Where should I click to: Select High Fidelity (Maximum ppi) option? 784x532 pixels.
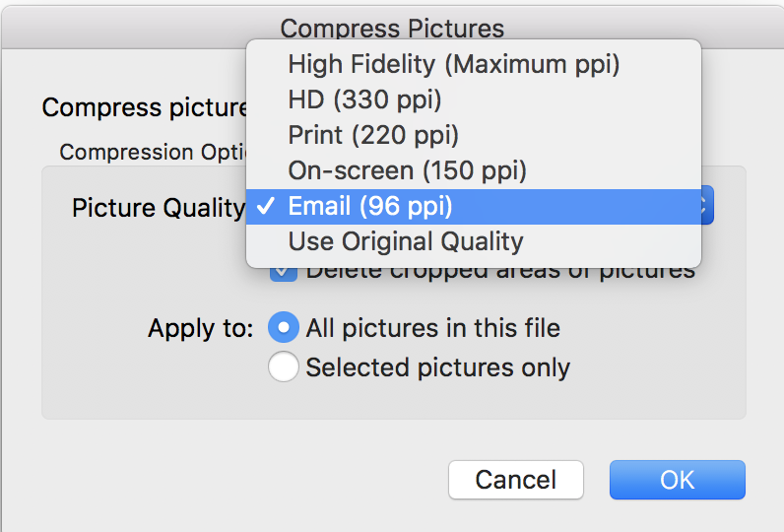[453, 65]
